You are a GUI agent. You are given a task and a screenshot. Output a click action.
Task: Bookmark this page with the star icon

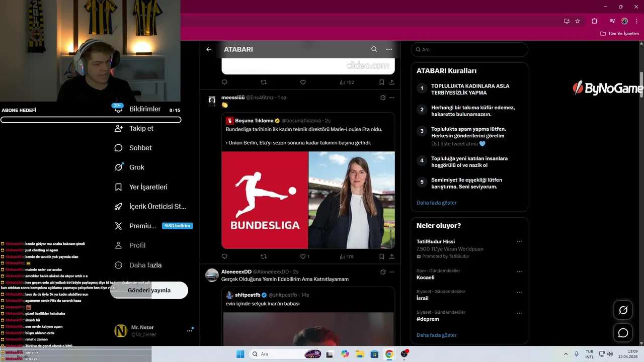(x=578, y=21)
